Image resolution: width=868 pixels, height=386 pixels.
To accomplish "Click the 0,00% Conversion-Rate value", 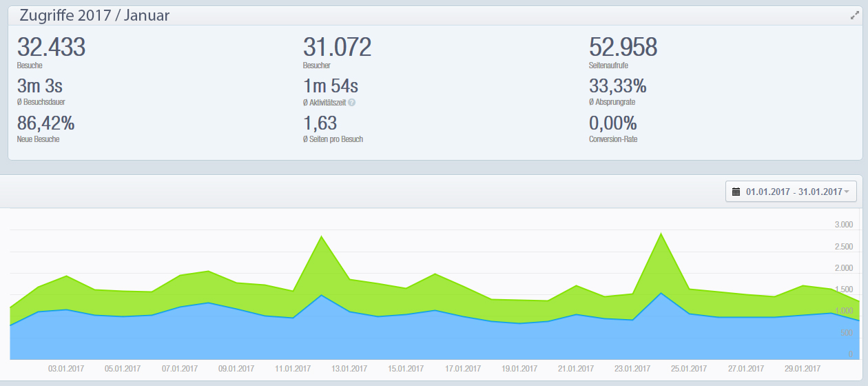I will (x=612, y=123).
